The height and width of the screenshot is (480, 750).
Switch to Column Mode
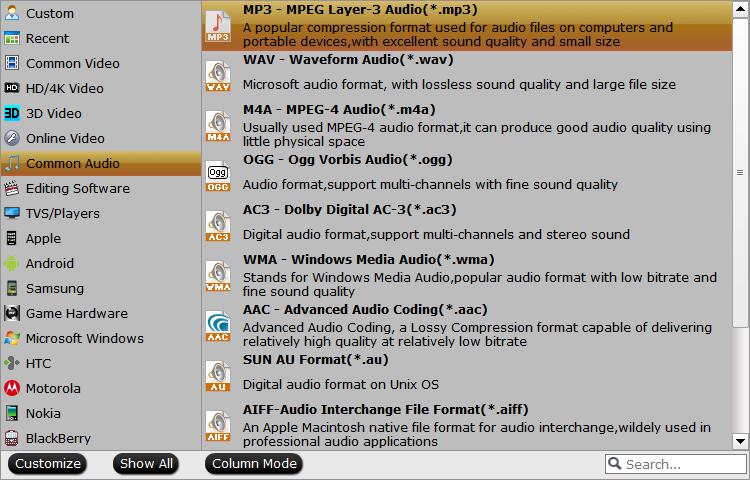(x=254, y=464)
